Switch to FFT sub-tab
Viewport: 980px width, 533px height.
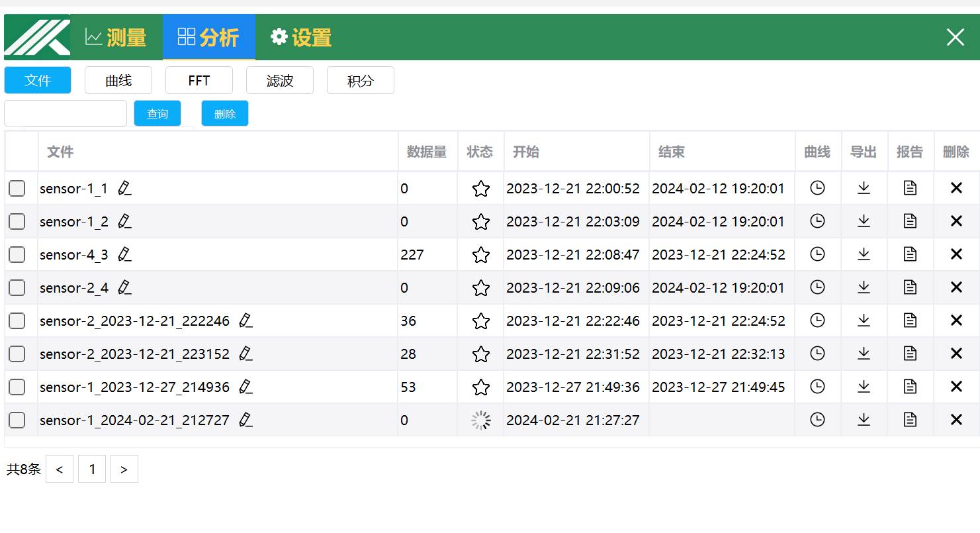point(199,80)
